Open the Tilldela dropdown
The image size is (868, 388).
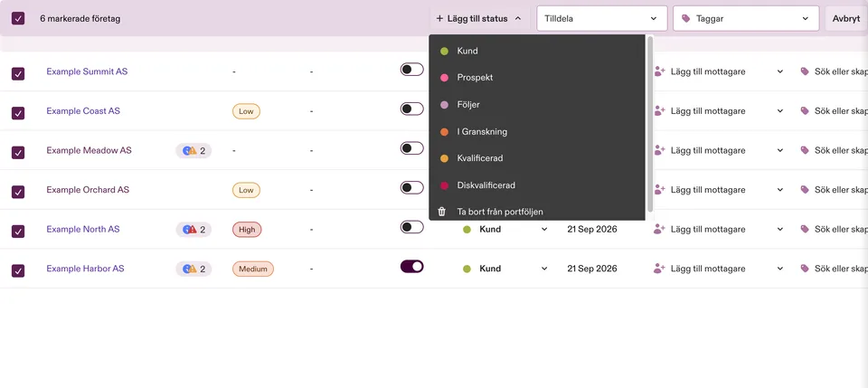point(602,18)
